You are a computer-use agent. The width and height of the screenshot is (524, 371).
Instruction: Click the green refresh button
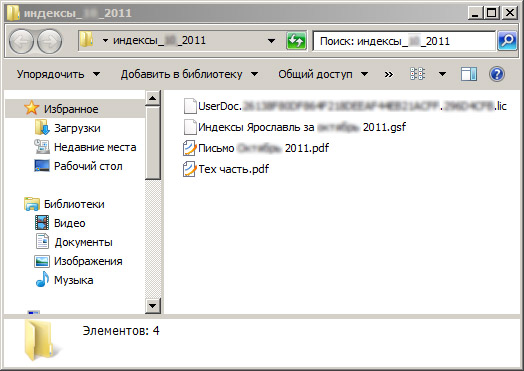point(296,41)
